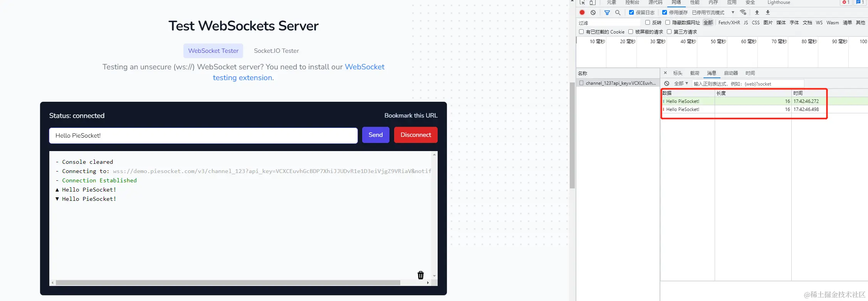
Task: Check the 被屏蔽的请求 option
Action: (x=631, y=32)
